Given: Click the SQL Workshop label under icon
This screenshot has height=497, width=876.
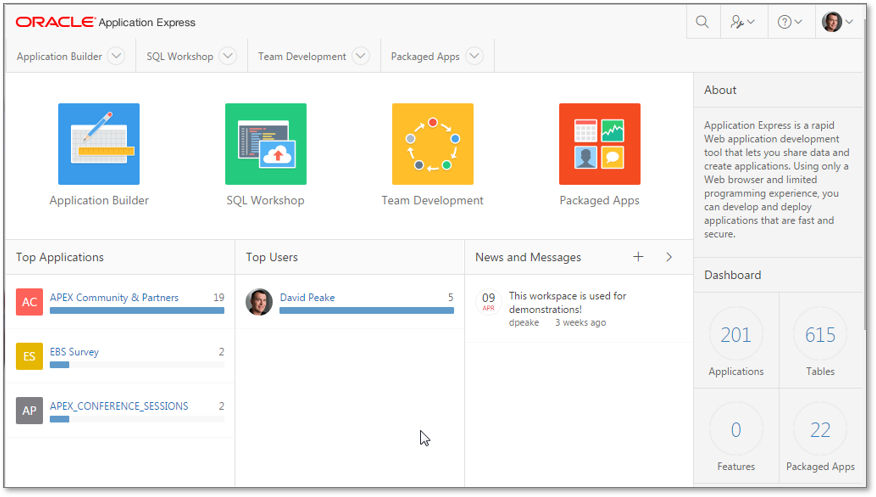Looking at the screenshot, I should tap(265, 200).
